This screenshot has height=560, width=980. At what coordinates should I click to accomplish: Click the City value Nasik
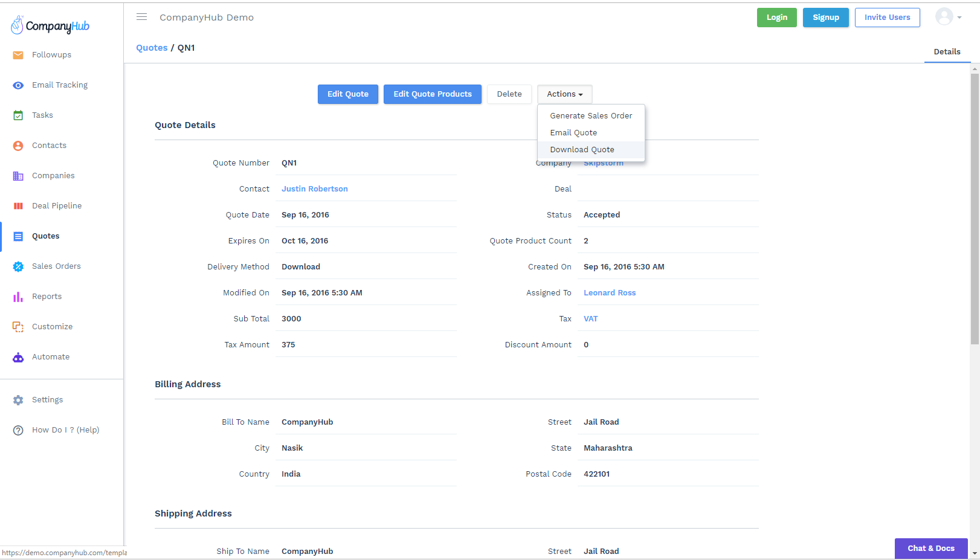292,448
